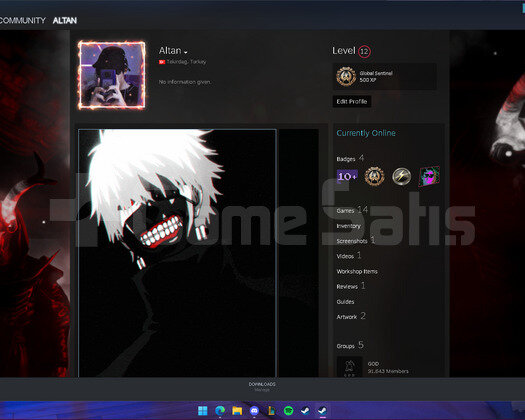Open the Guides link
The image size is (525, 420).
[x=345, y=302]
